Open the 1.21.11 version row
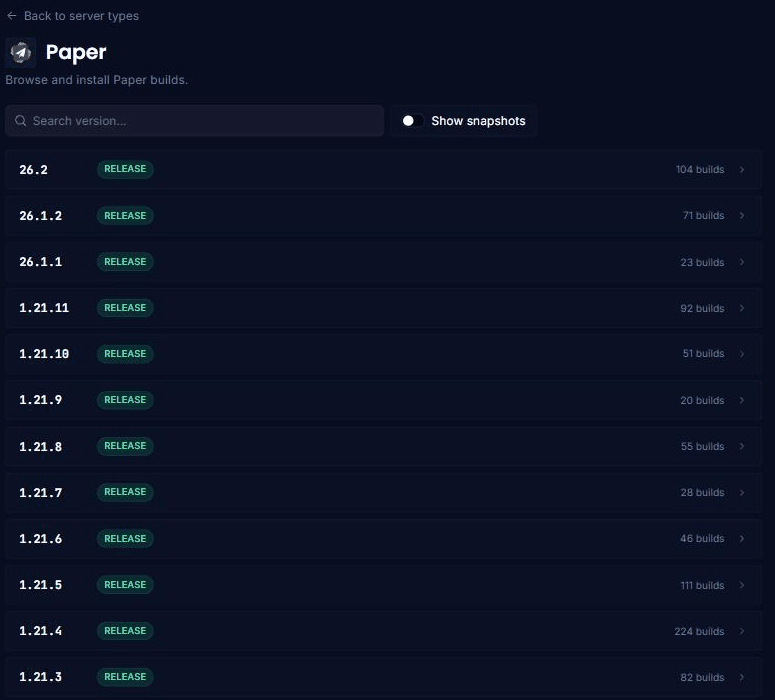Screen dimensions: 775x700 (383, 308)
